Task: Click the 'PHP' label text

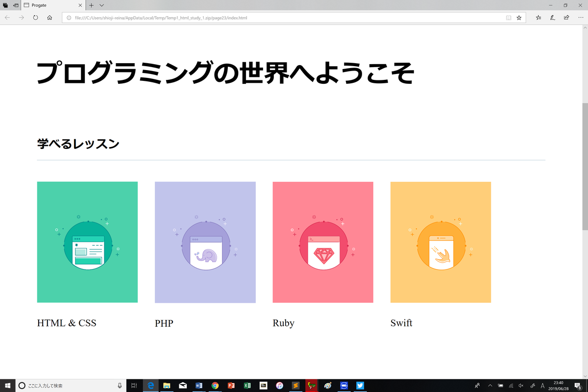Action: (164, 323)
